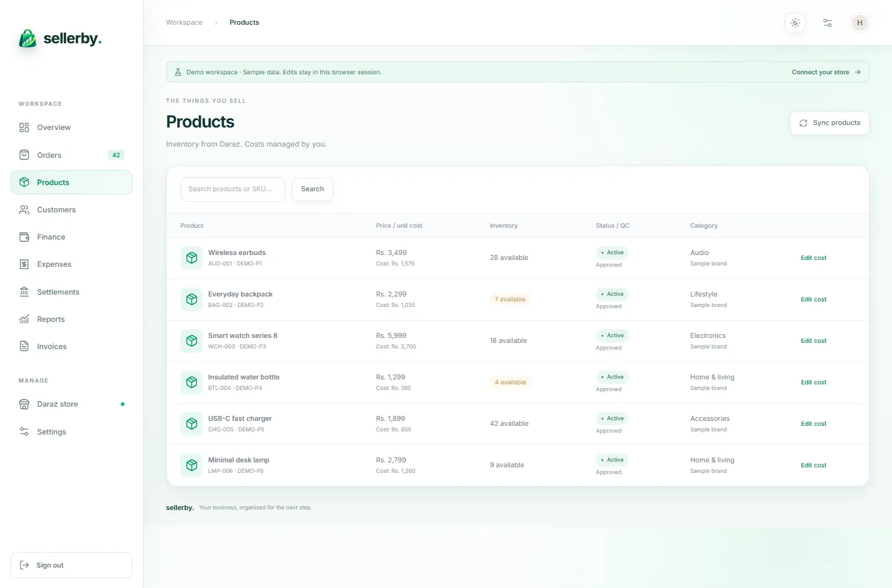The width and height of the screenshot is (892, 588).
Task: Click the Wireless earbuds product cube icon
Action: [191, 258]
